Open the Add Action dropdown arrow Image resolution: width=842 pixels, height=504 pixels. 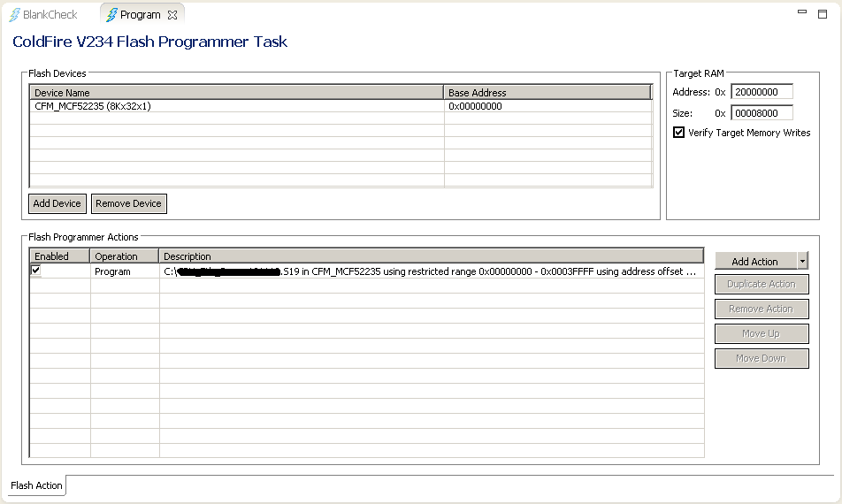point(802,262)
